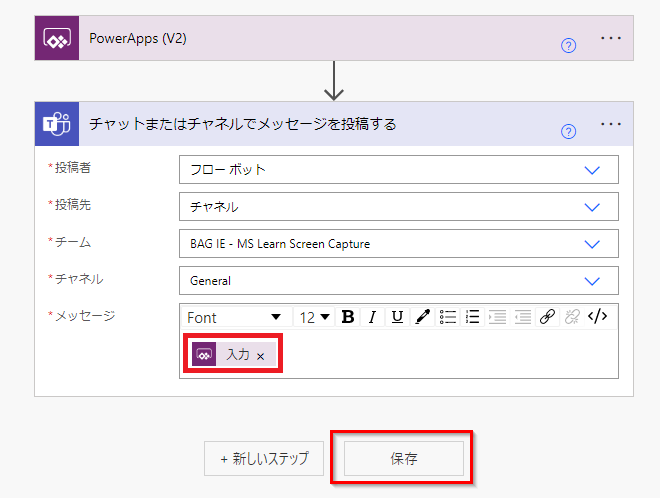Open help for the Teams post message action
Image resolution: width=660 pixels, height=498 pixels.
(x=568, y=131)
